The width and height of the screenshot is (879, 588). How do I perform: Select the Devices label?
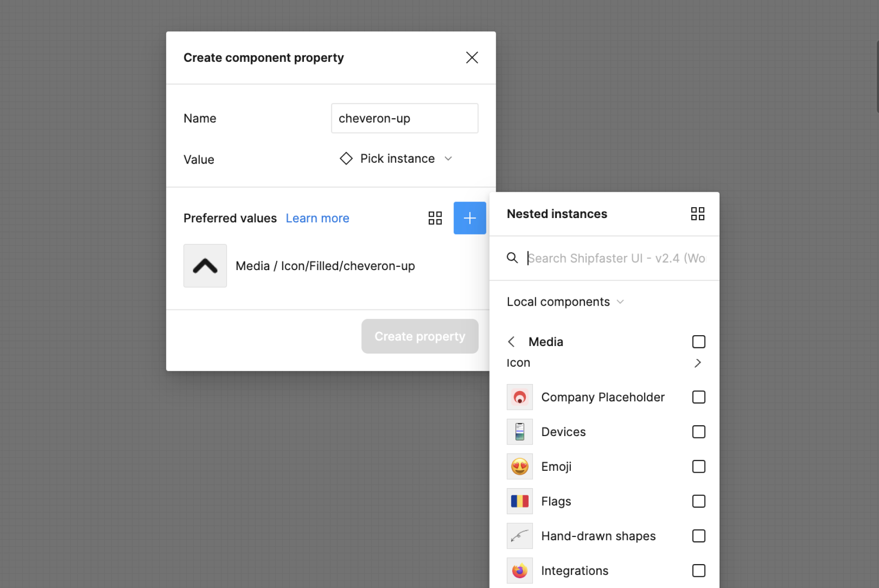[x=563, y=432]
